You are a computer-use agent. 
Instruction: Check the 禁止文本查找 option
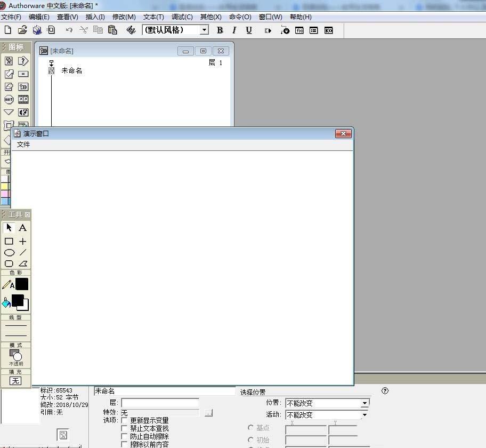(x=125, y=428)
